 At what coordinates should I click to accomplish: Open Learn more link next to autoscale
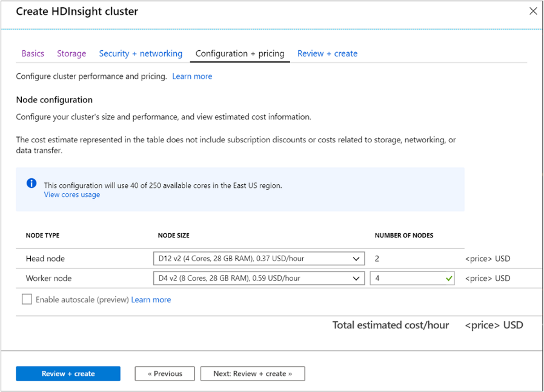click(151, 300)
